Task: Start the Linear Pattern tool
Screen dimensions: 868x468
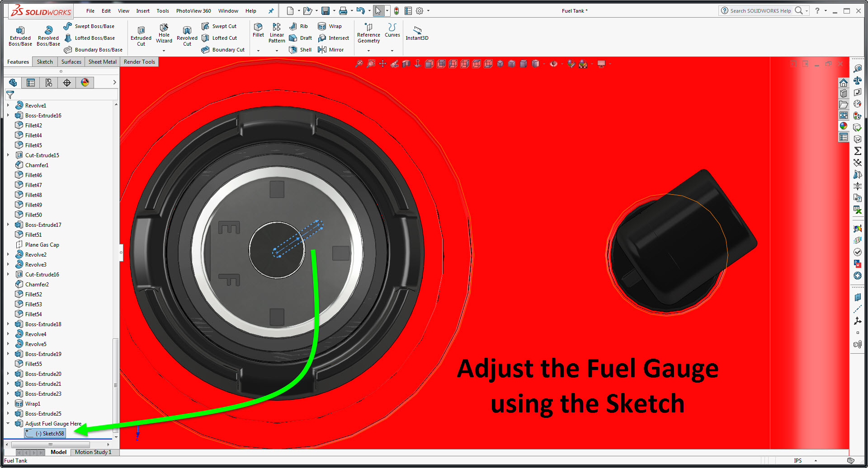Action: (x=277, y=33)
